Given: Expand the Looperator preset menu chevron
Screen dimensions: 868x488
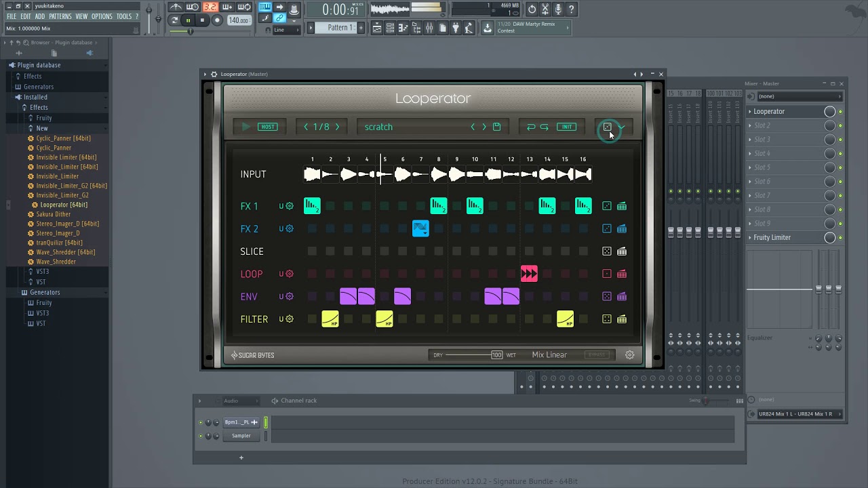Looking at the screenshot, I should point(621,127).
